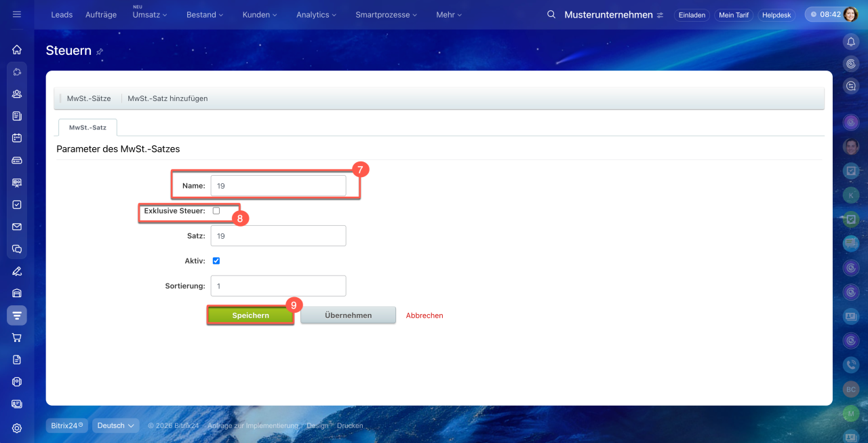This screenshot has height=443, width=868.
Task: Open notifications bell icon
Action: click(x=851, y=42)
